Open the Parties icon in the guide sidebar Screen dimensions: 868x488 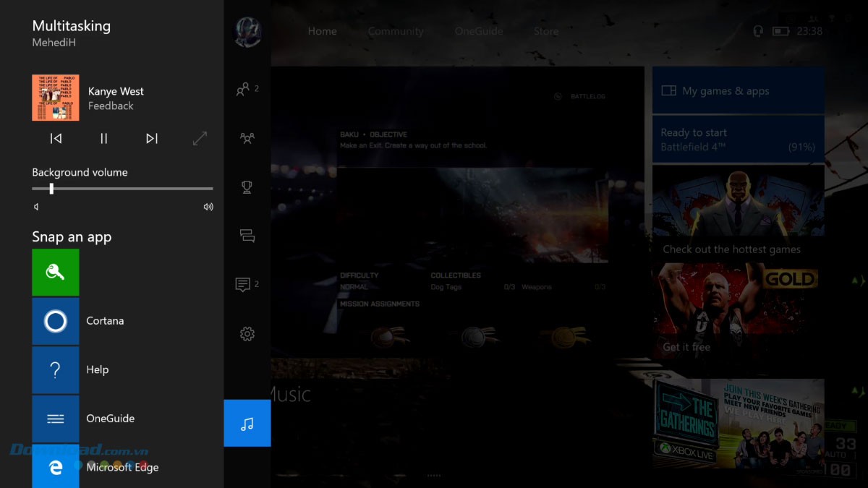click(x=247, y=137)
